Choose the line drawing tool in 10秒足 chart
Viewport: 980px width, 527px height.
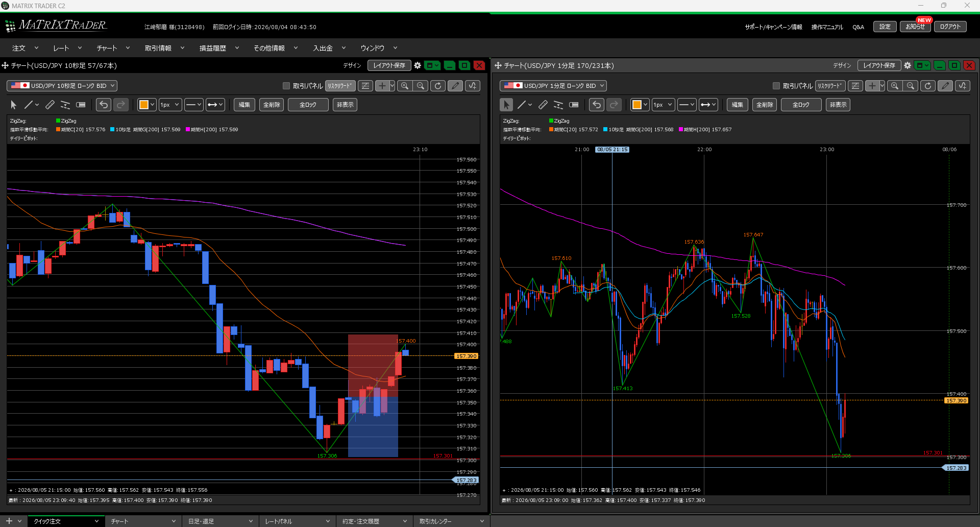[29, 105]
